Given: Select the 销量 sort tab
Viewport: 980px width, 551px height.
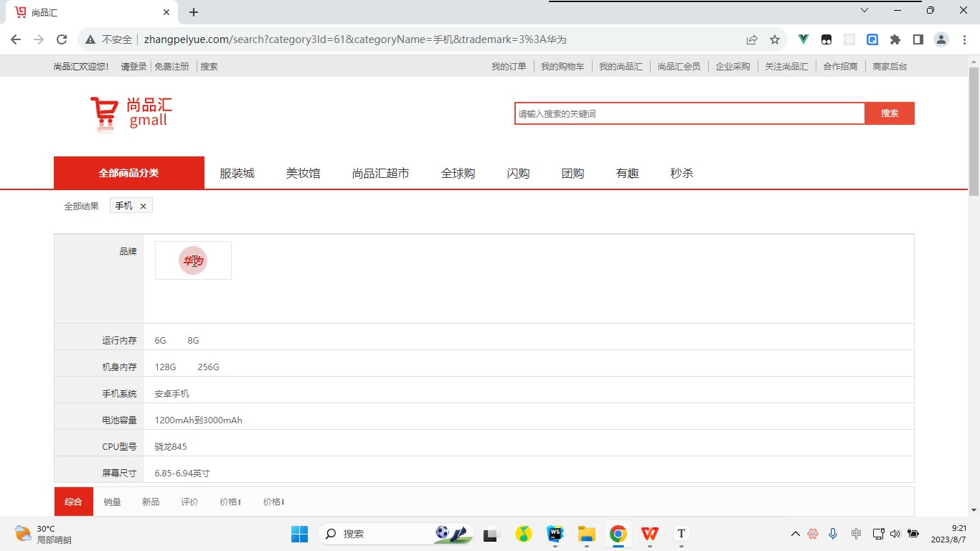Looking at the screenshot, I should pyautogui.click(x=112, y=502).
